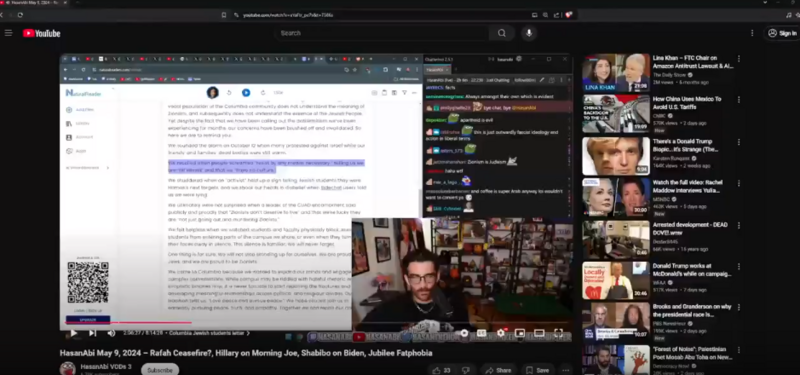This screenshot has width=800, height=375.
Task: Open options menu for Arrested development video
Action: [738, 225]
